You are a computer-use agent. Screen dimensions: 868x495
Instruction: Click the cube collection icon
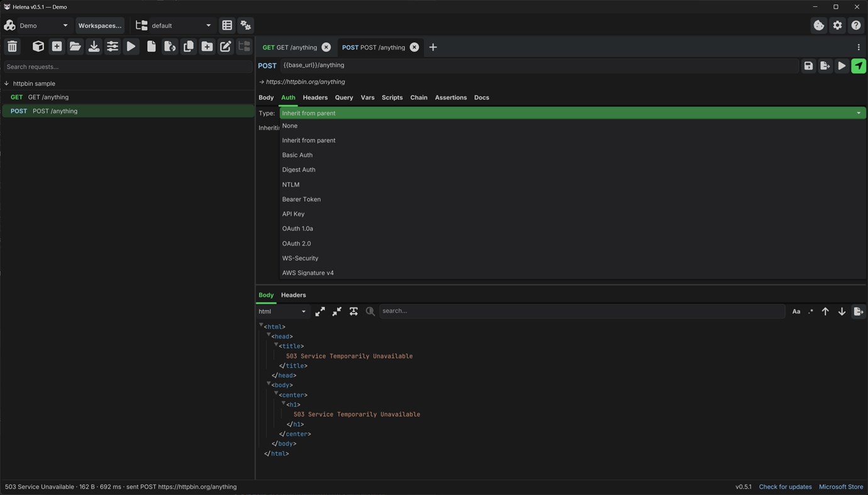[38, 47]
